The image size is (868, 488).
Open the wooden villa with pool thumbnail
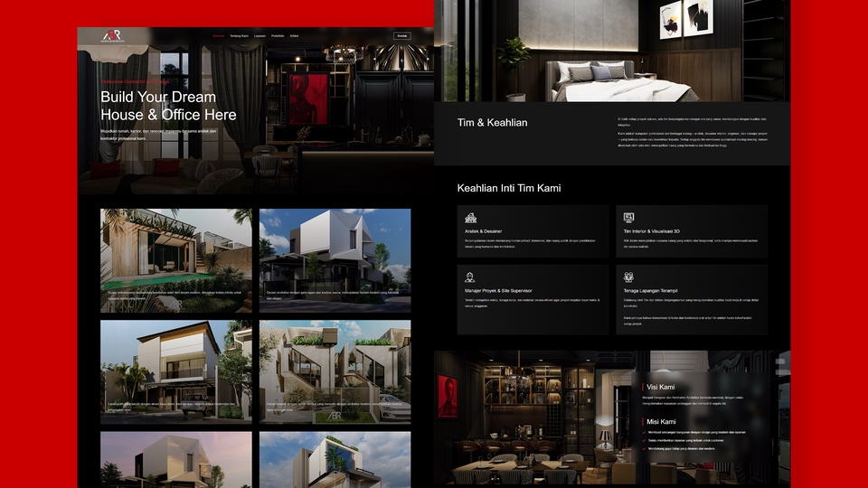(176, 260)
